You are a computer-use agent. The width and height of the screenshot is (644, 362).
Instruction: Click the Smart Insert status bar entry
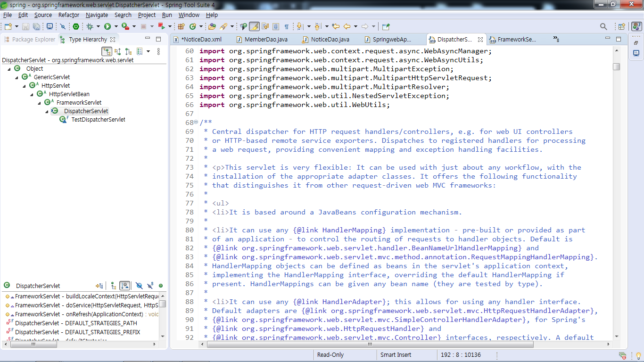coord(396,355)
